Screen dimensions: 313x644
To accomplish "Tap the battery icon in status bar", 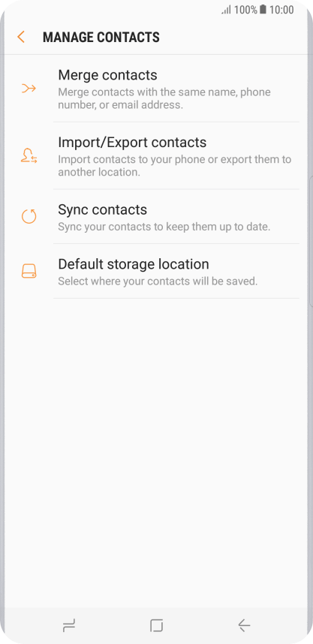I will coord(263,10).
